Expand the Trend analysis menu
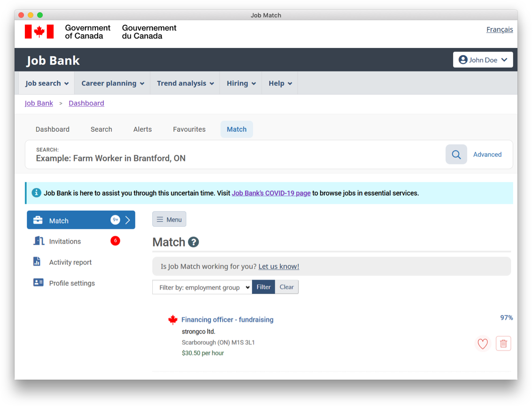Screen dimensions: 532x406 pyautogui.click(x=185, y=83)
